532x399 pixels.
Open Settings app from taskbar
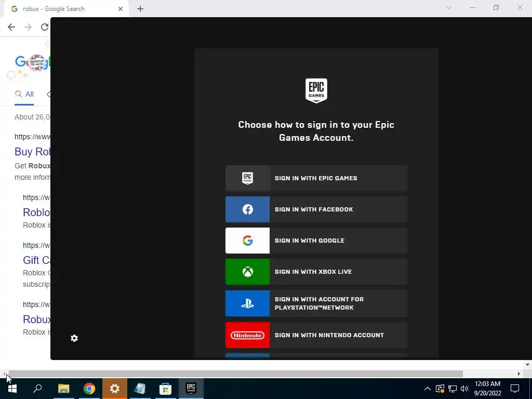click(x=115, y=389)
